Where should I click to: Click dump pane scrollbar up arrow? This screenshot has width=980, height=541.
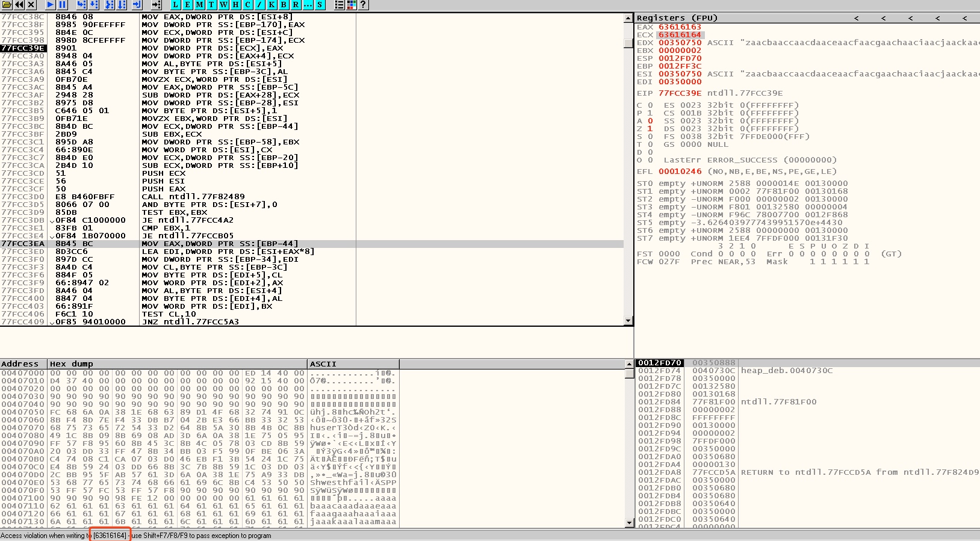(629, 364)
